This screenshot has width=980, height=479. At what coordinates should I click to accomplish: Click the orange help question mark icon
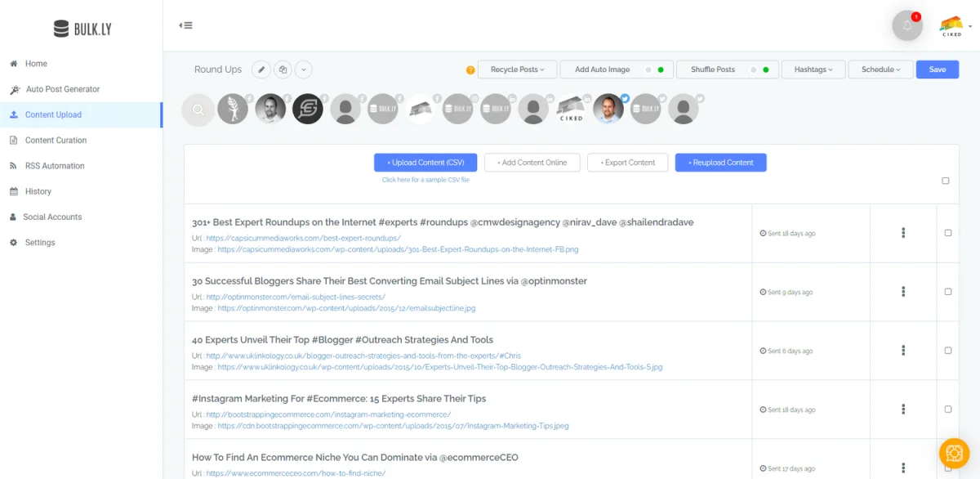click(x=470, y=70)
